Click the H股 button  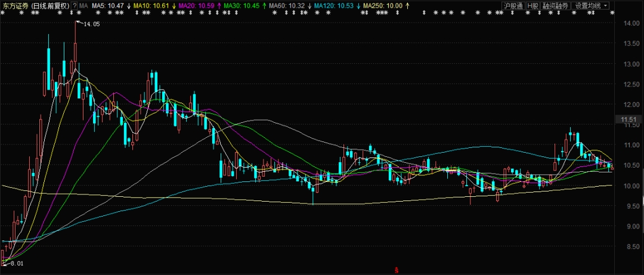click(x=532, y=5)
